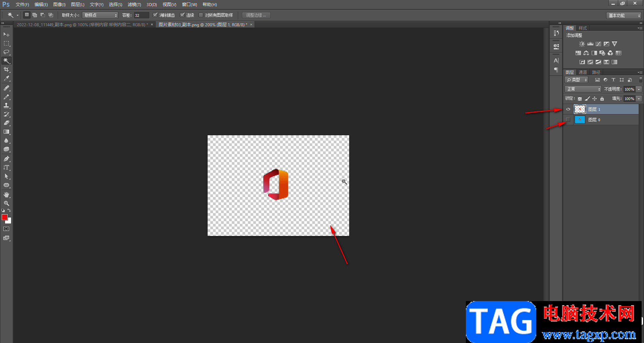Select the Ellipse shape tool
The image size is (644, 343).
tap(6, 185)
